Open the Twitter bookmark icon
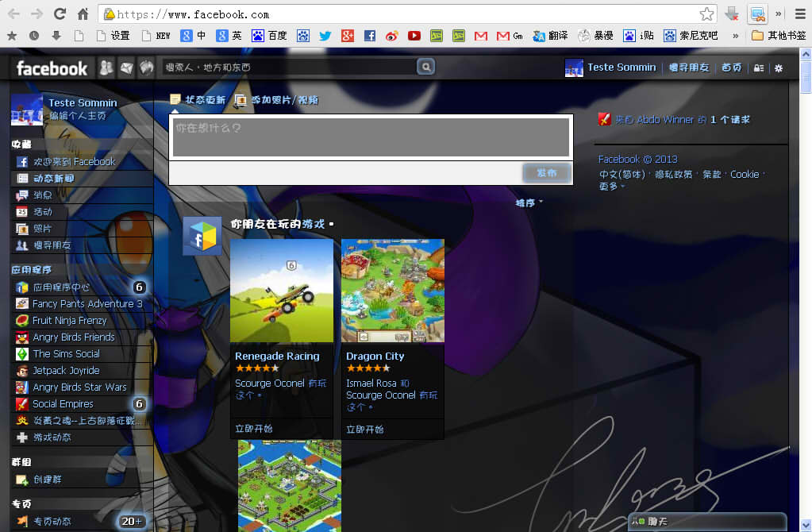 click(x=325, y=36)
